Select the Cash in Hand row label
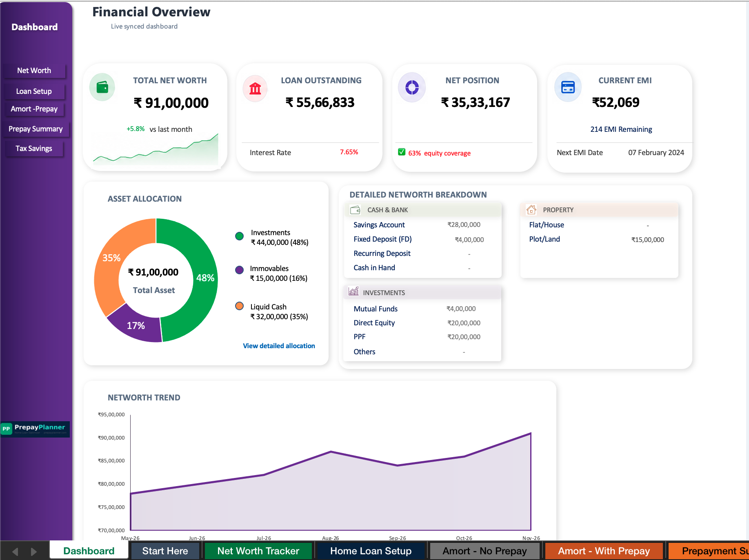This screenshot has width=749, height=560. click(374, 268)
